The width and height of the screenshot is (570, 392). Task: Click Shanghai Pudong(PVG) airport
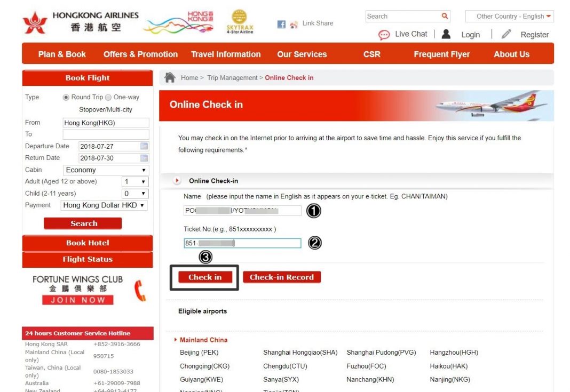pos(381,353)
